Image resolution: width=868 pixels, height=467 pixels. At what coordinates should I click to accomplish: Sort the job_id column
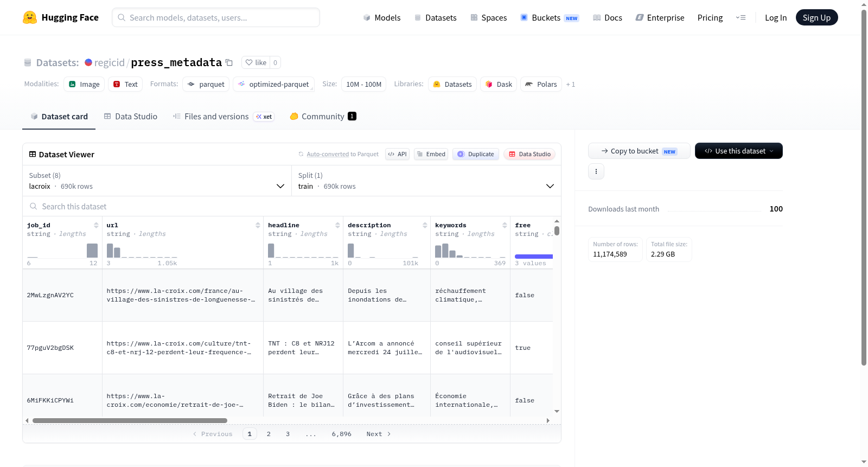[96, 225]
